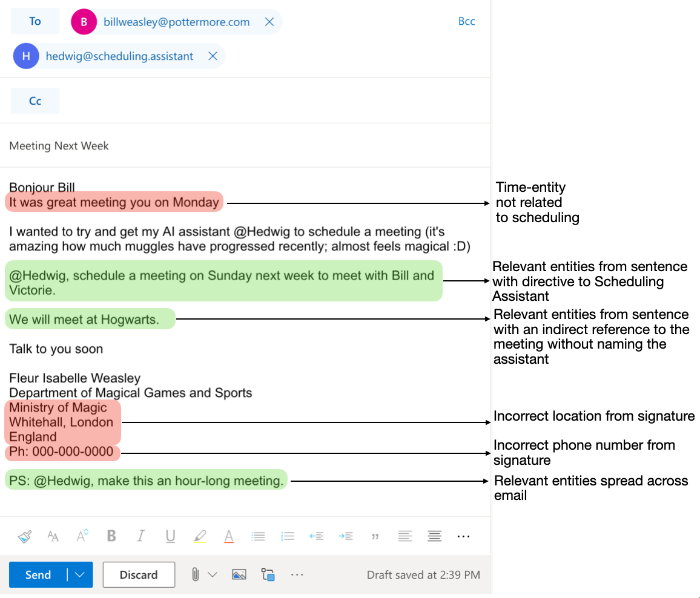Send the email
The height and width of the screenshot is (598, 700).
click(x=38, y=575)
